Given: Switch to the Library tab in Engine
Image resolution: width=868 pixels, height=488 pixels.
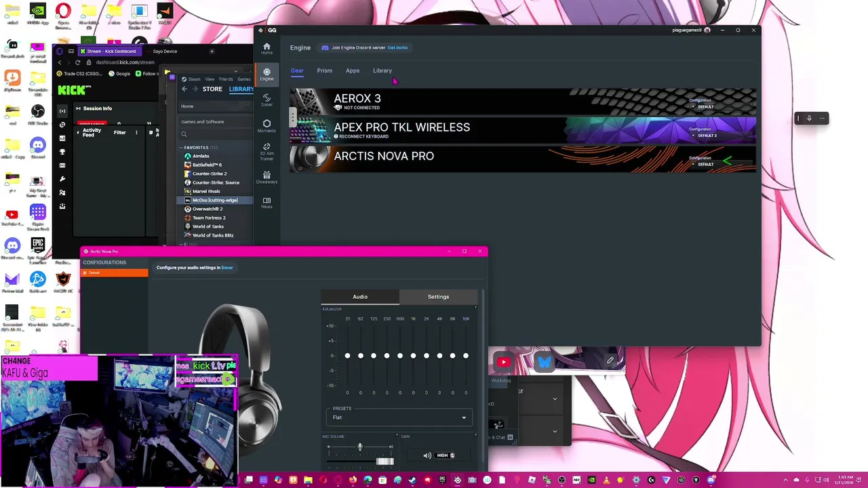Looking at the screenshot, I should click(382, 70).
